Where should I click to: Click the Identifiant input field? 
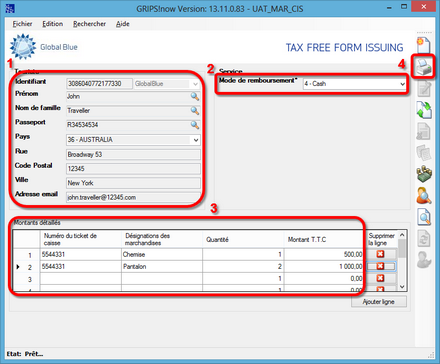coord(99,84)
